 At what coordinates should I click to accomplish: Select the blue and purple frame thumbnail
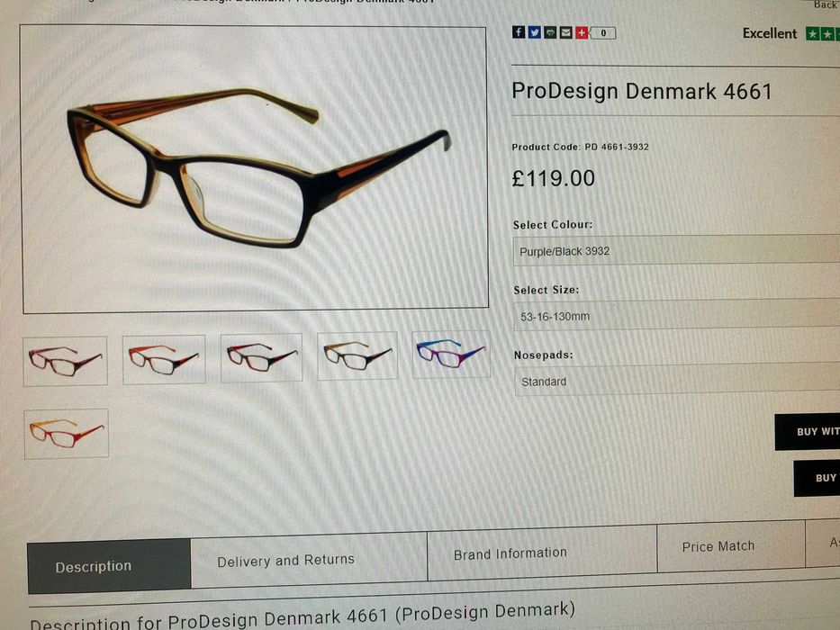[451, 355]
